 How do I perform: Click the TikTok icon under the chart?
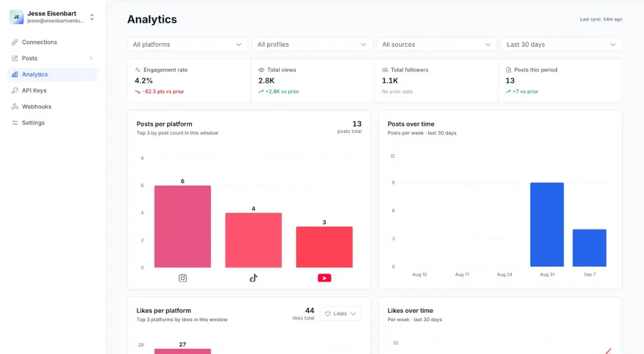point(253,278)
